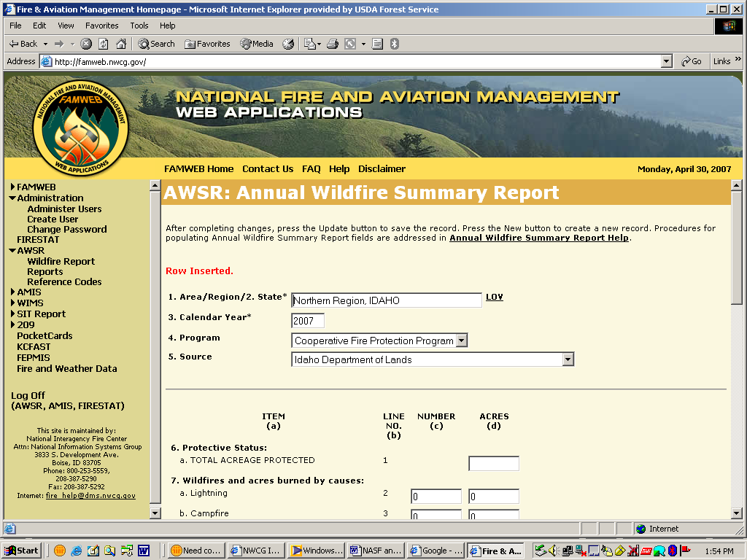Open Administer Users in the sidebar

(64, 209)
